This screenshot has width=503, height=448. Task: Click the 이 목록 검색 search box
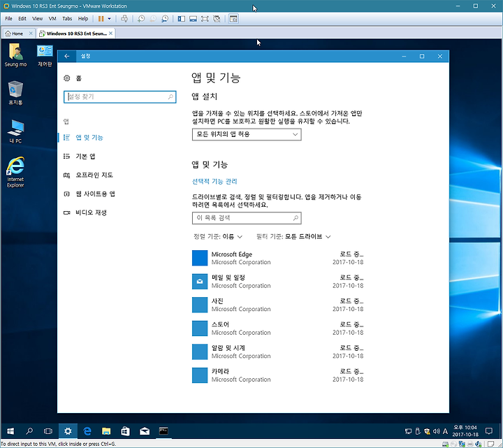(x=247, y=218)
